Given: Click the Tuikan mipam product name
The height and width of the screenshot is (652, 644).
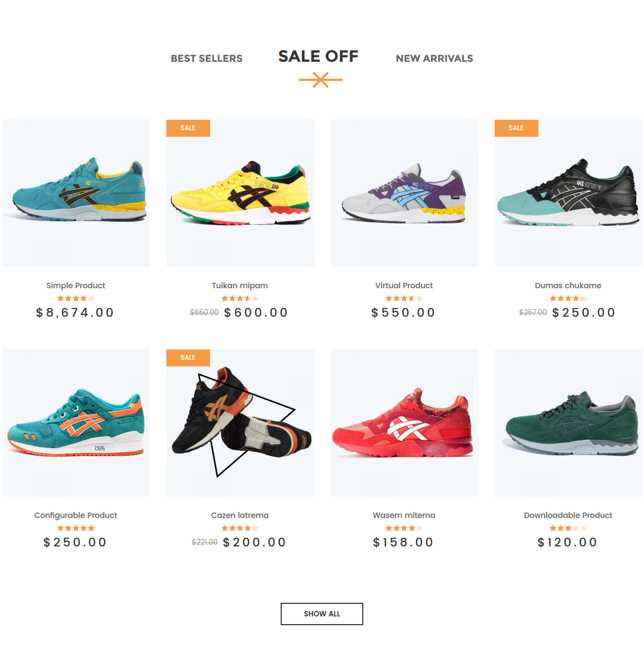Looking at the screenshot, I should pyautogui.click(x=240, y=286).
